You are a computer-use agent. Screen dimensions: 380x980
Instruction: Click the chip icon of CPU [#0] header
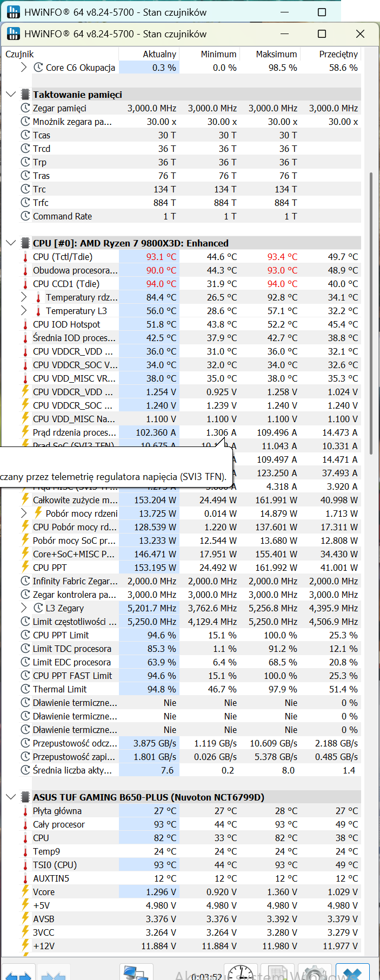coord(25,243)
